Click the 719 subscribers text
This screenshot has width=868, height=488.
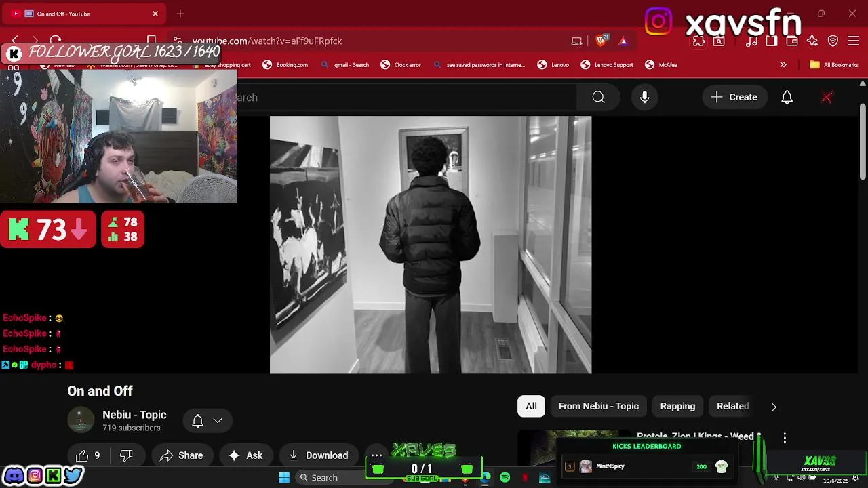click(x=132, y=428)
